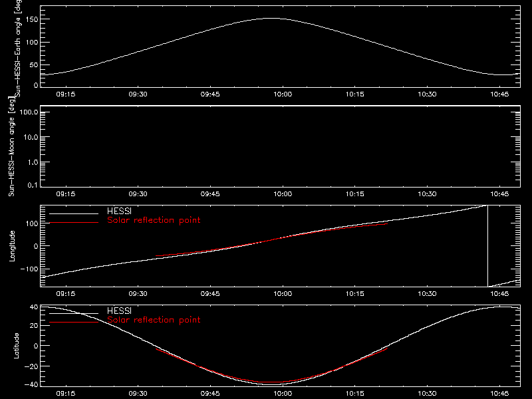The height and width of the screenshot is (399, 532).
Task: Click the vertical wrap-around line in Longitude plot
Action: click(487, 246)
